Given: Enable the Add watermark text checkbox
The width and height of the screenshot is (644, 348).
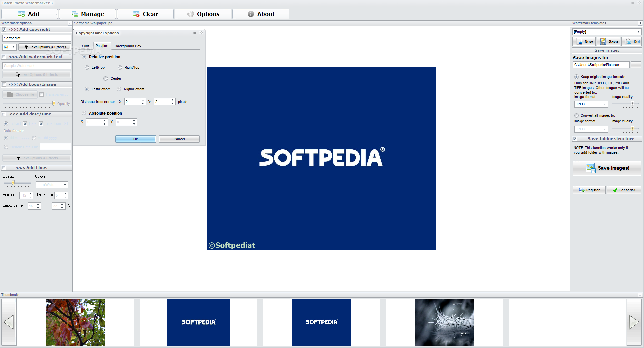Looking at the screenshot, I should tap(4, 57).
